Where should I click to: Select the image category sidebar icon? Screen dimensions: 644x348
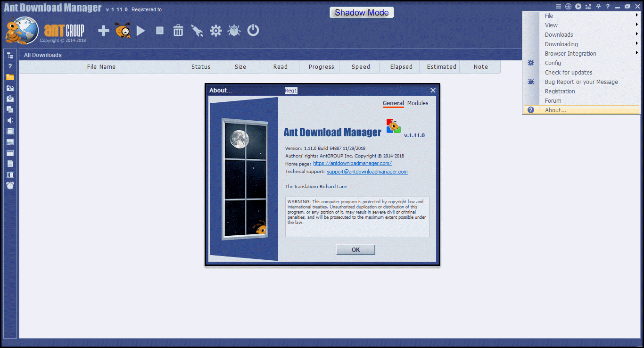tap(10, 142)
